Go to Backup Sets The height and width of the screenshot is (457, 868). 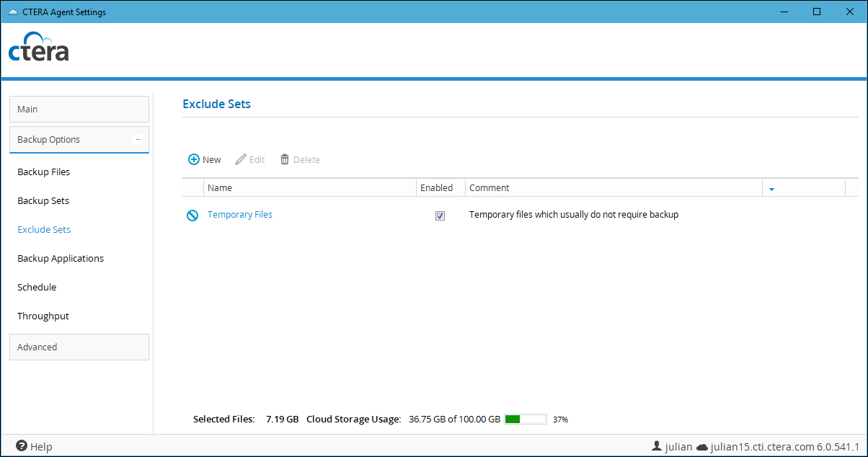(x=43, y=201)
